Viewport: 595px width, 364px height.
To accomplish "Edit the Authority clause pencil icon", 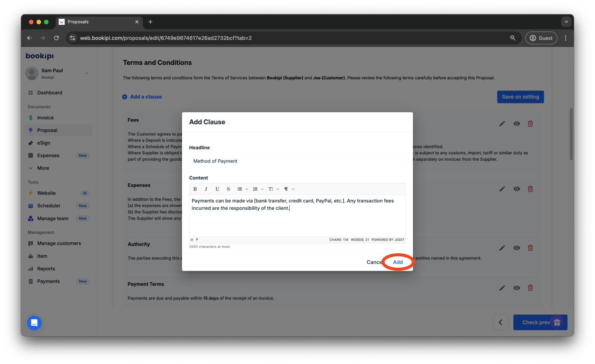I will [502, 248].
